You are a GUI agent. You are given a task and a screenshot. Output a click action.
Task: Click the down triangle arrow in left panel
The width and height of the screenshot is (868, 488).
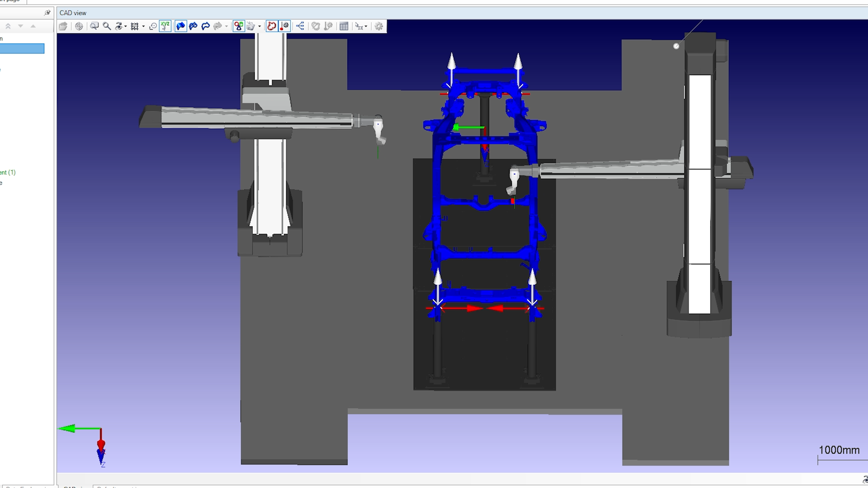pyautogui.click(x=21, y=26)
